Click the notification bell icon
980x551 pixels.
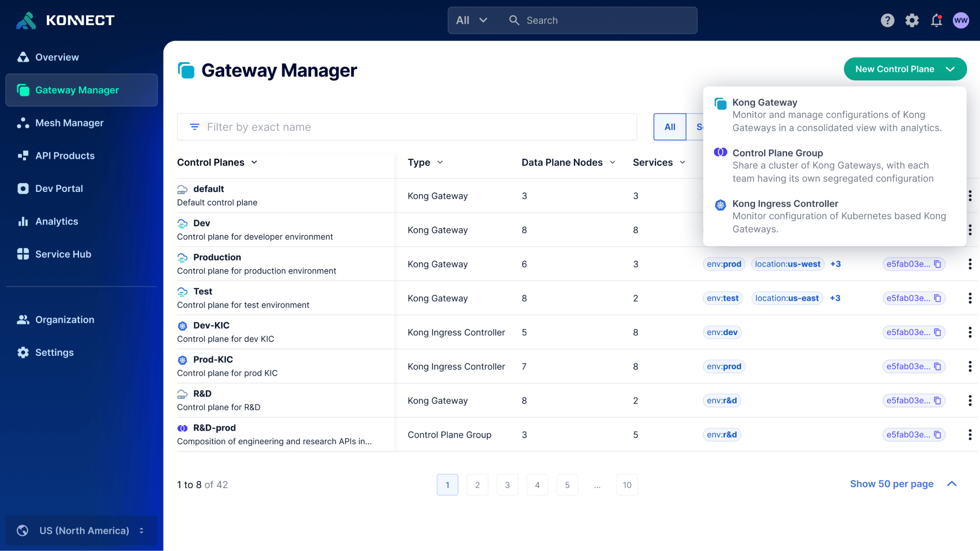(936, 20)
